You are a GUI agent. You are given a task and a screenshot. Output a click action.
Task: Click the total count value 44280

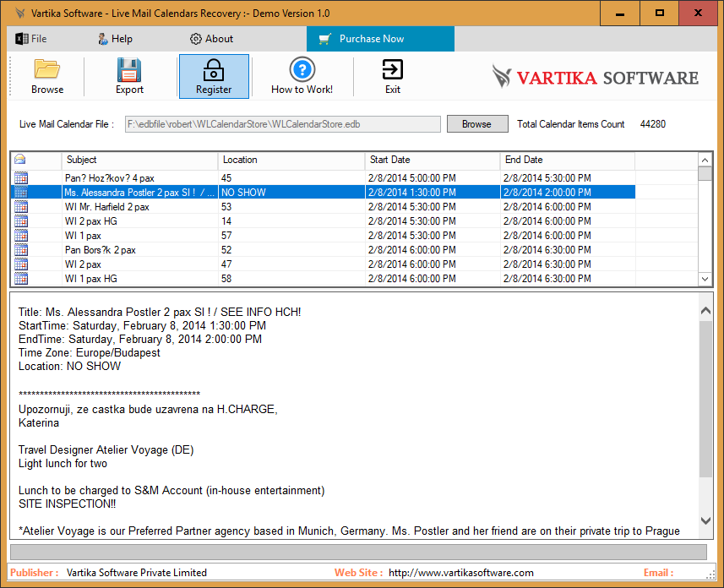[652, 124]
